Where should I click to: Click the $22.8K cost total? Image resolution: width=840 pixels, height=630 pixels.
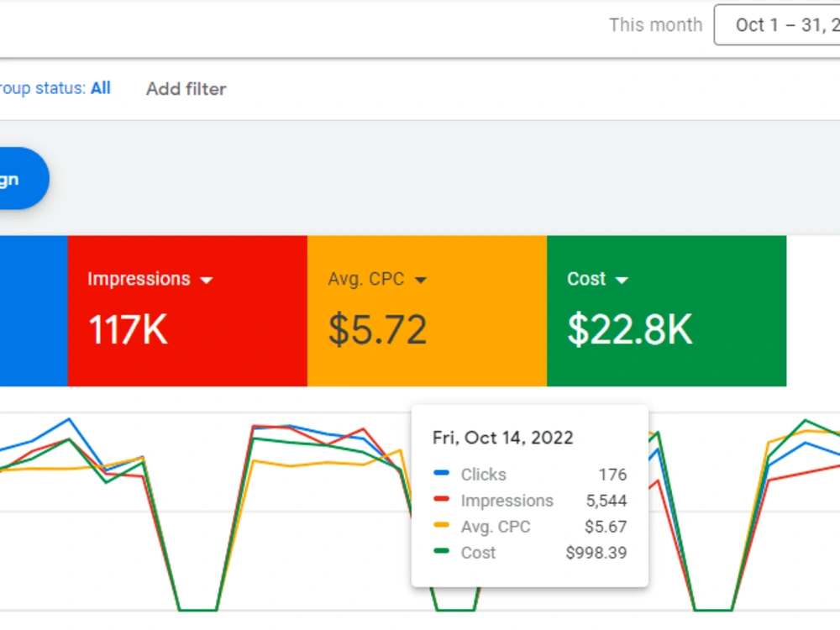tap(630, 329)
